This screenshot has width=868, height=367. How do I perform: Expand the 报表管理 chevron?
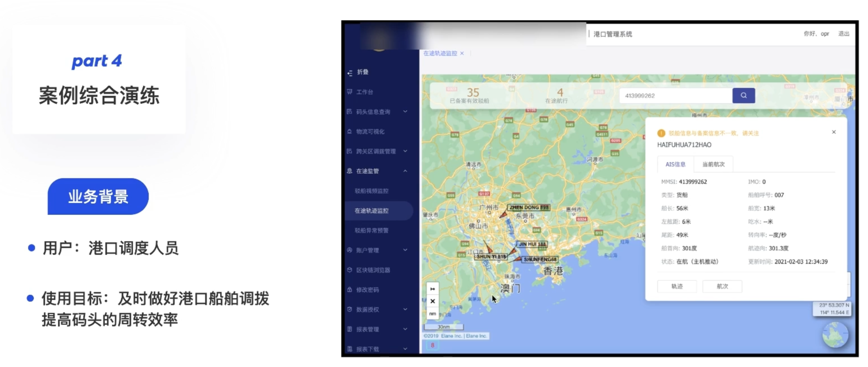pos(405,329)
